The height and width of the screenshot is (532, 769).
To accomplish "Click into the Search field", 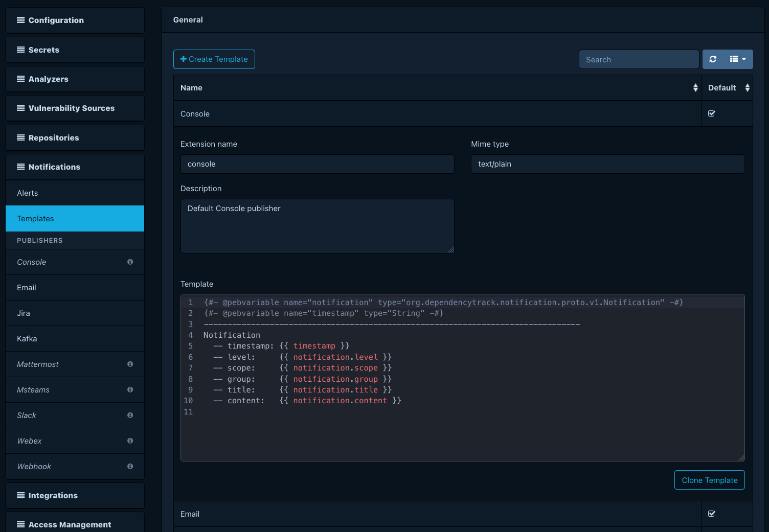I will [639, 59].
